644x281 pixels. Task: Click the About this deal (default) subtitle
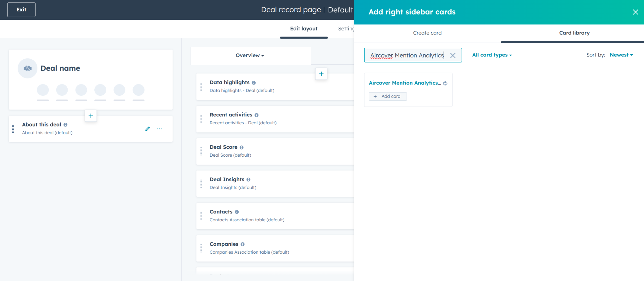tap(47, 133)
